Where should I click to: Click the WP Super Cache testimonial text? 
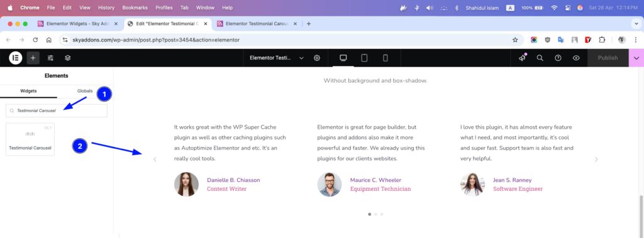click(x=230, y=143)
